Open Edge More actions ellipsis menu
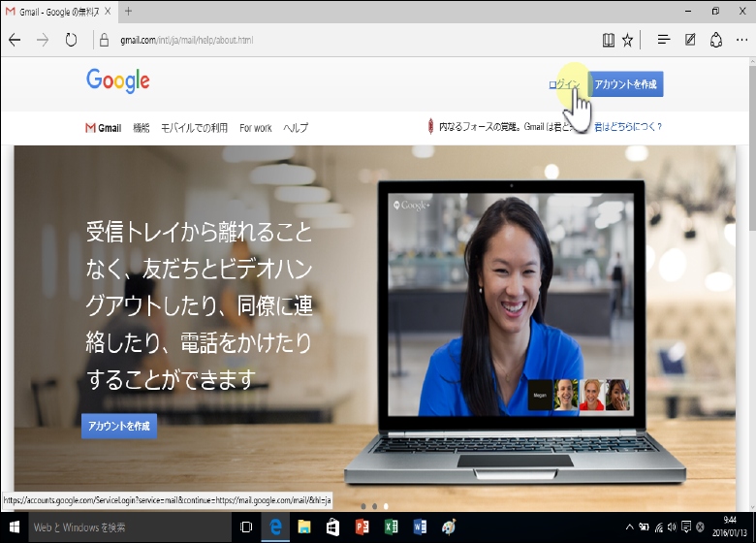756x543 pixels. pyautogui.click(x=742, y=40)
